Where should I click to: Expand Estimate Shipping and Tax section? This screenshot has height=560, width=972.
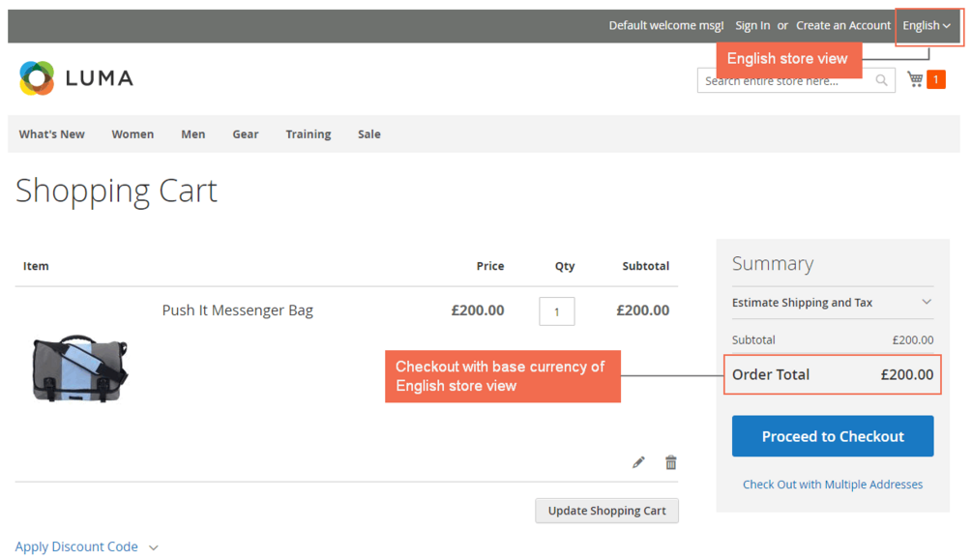point(832,303)
